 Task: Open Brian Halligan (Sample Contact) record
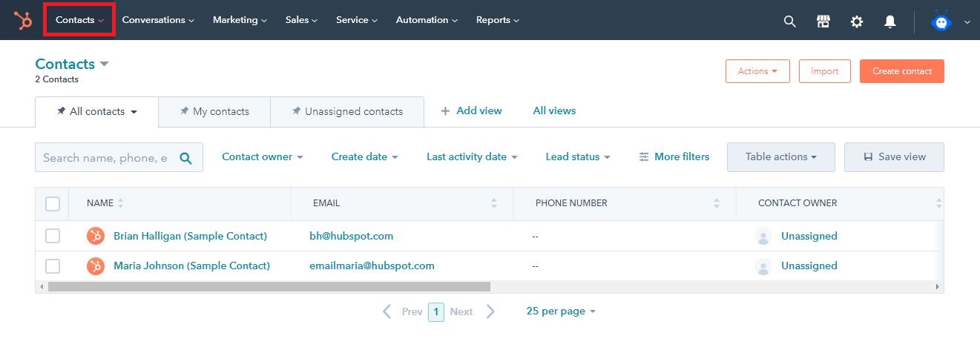pos(190,236)
